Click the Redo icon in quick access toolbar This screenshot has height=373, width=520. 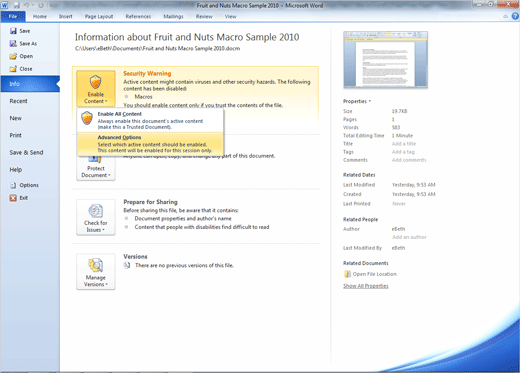(41, 5)
